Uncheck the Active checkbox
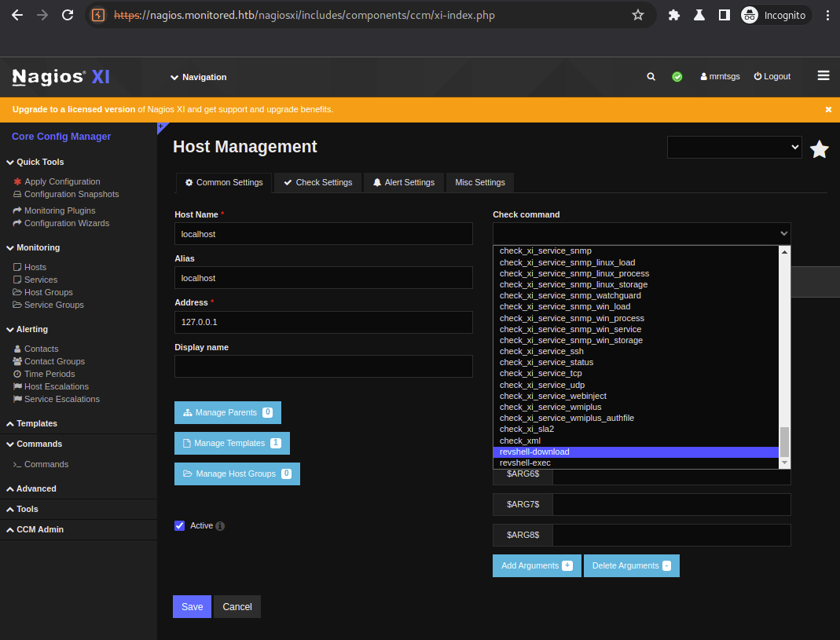The width and height of the screenshot is (840, 640). [179, 526]
